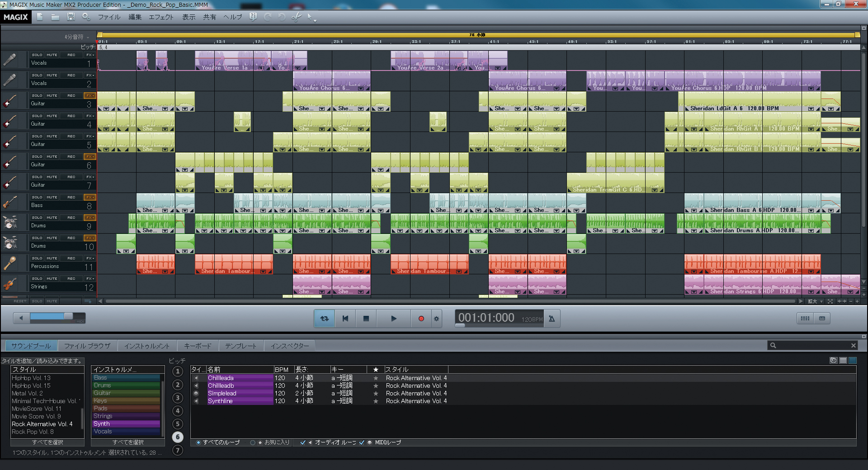Enable Solo on the Bass track
868x470 pixels.
click(x=37, y=197)
